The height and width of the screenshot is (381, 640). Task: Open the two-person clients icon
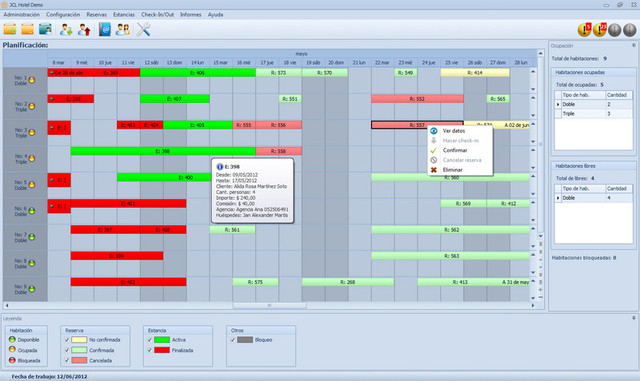click(122, 29)
